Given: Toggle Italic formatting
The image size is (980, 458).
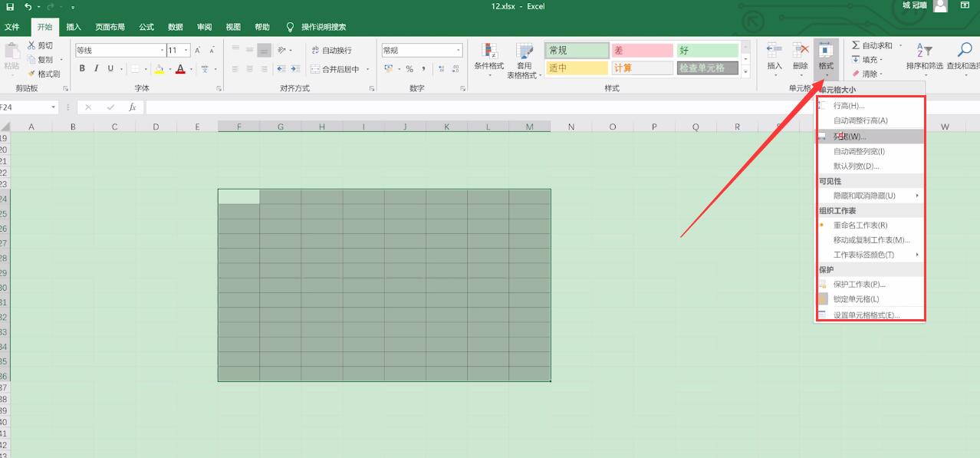Looking at the screenshot, I should coord(97,68).
